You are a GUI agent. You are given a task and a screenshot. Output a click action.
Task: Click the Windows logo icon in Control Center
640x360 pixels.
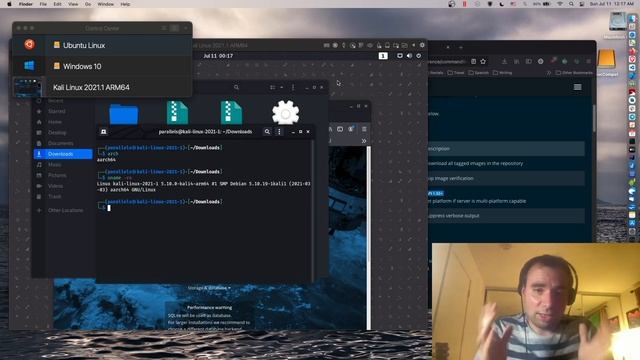[29, 65]
